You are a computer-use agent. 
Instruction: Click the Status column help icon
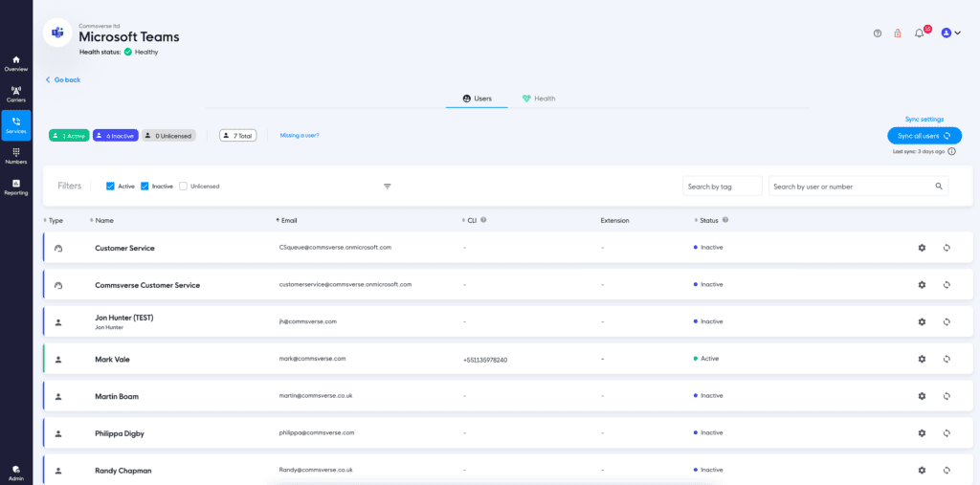725,220
